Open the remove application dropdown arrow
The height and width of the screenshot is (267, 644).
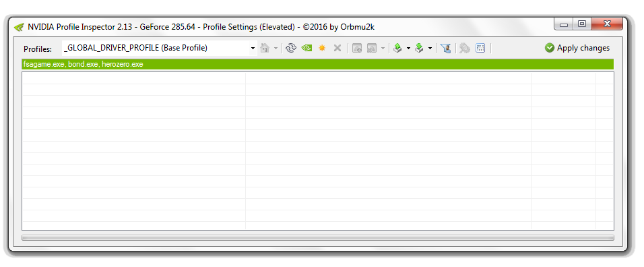383,49
